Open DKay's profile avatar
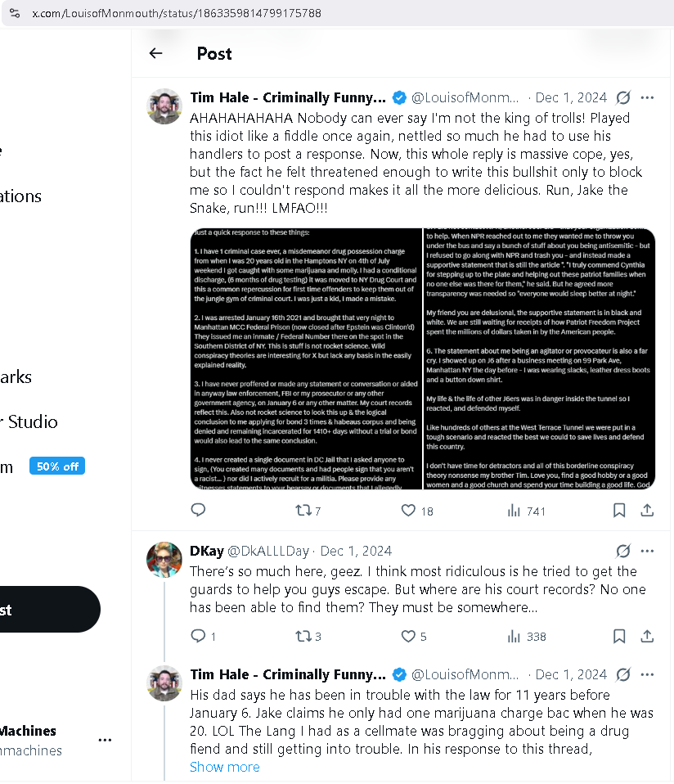The image size is (674, 784). pyautogui.click(x=164, y=560)
